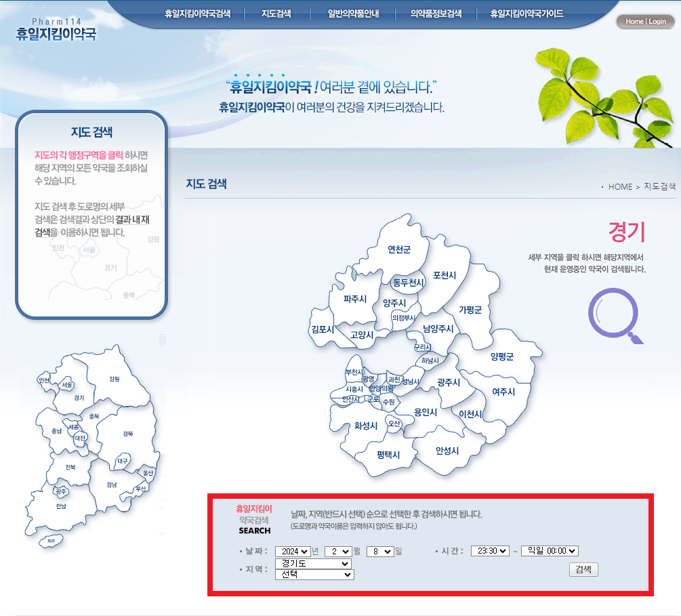Click the Home | Login button
681x616 pixels.
(x=645, y=21)
